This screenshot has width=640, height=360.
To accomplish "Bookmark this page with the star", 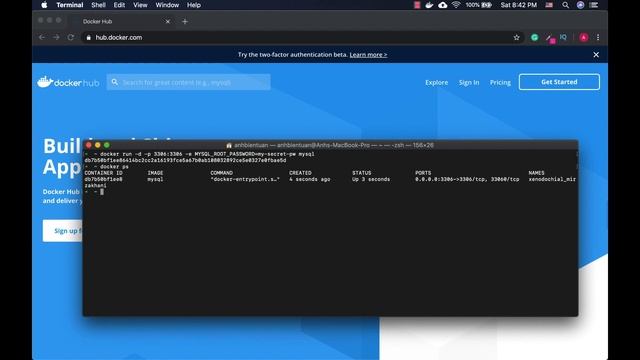I will coord(516,37).
